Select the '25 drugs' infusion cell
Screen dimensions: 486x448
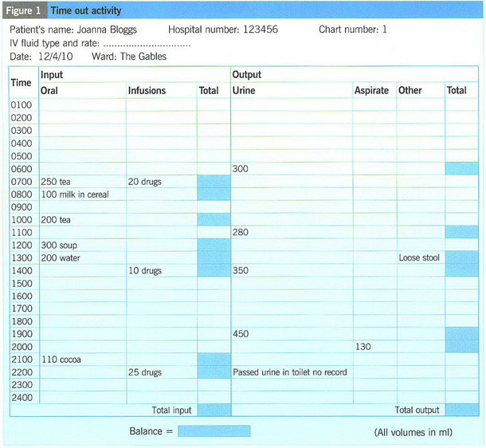pyautogui.click(x=145, y=372)
